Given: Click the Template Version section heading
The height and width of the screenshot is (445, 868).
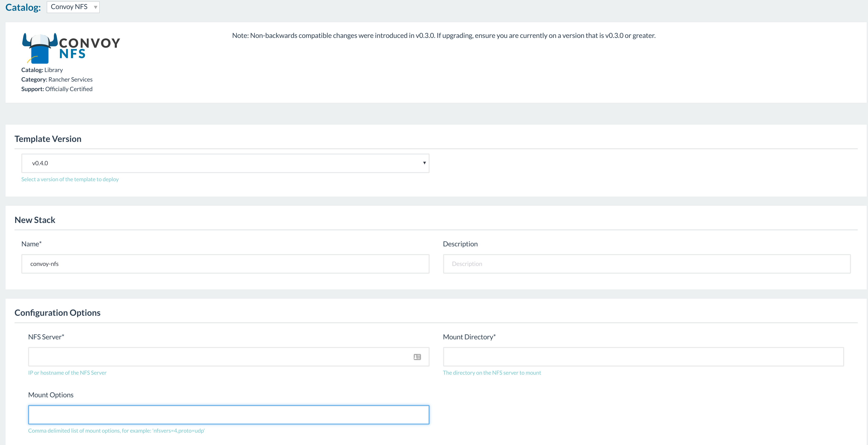Looking at the screenshot, I should (48, 139).
